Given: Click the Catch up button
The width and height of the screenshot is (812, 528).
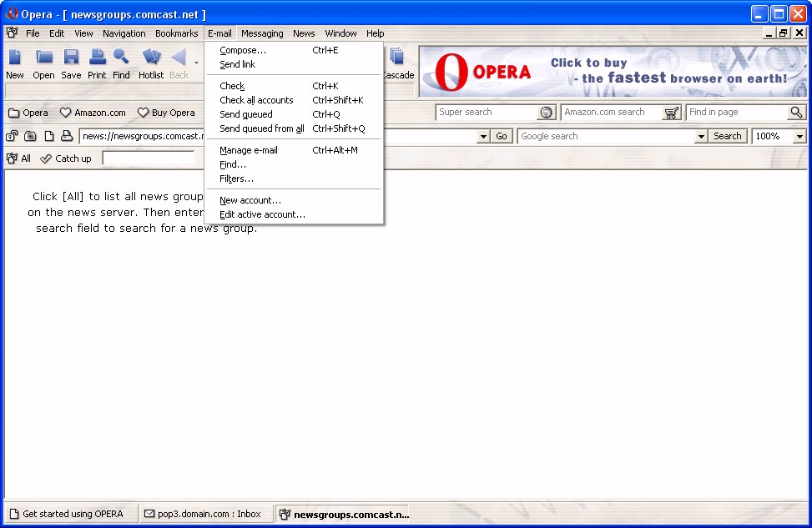Looking at the screenshot, I should [x=66, y=158].
